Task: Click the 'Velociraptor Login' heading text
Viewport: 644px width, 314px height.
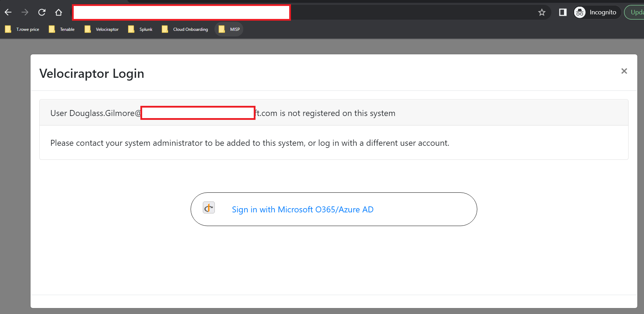Action: click(92, 74)
